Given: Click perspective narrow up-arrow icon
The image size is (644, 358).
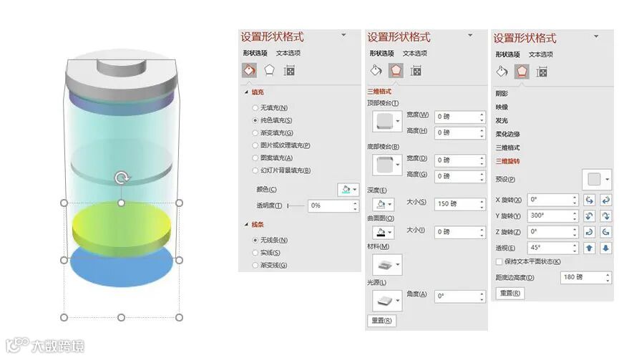Looking at the screenshot, I should pos(590,248).
